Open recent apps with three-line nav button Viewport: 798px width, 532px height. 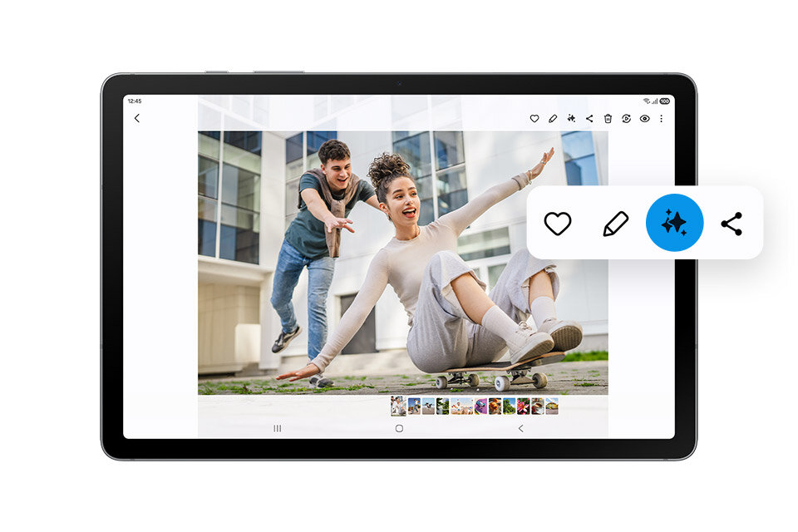coord(277,428)
